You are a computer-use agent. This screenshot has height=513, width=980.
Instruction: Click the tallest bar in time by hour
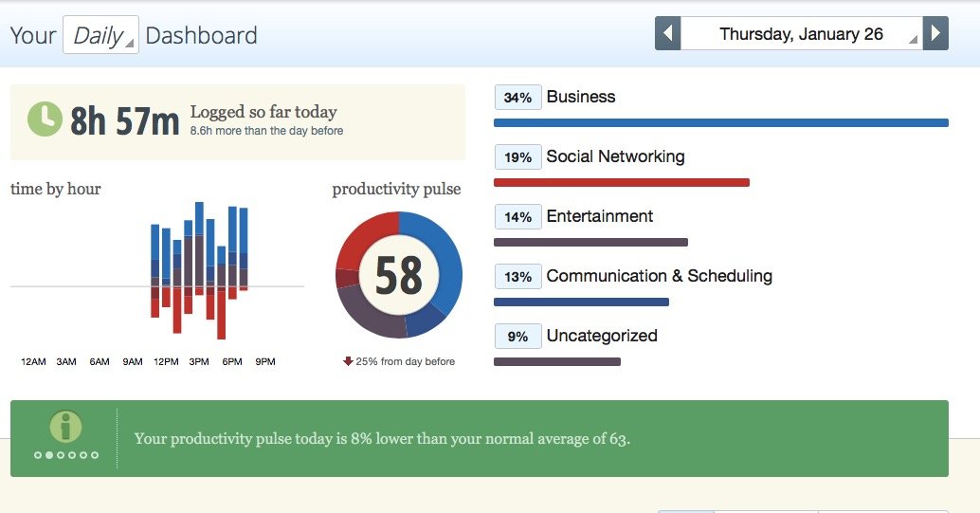coord(199,248)
